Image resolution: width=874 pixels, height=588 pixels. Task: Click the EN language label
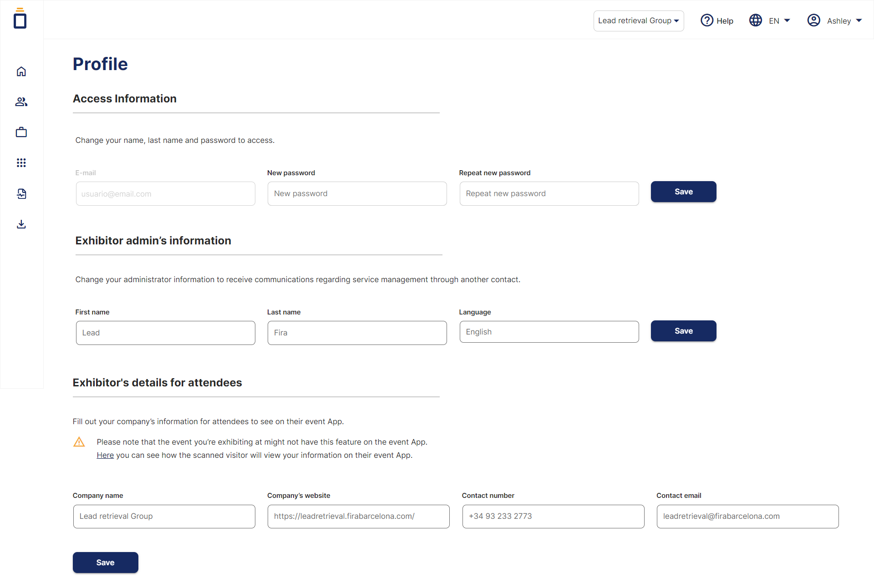pos(774,21)
